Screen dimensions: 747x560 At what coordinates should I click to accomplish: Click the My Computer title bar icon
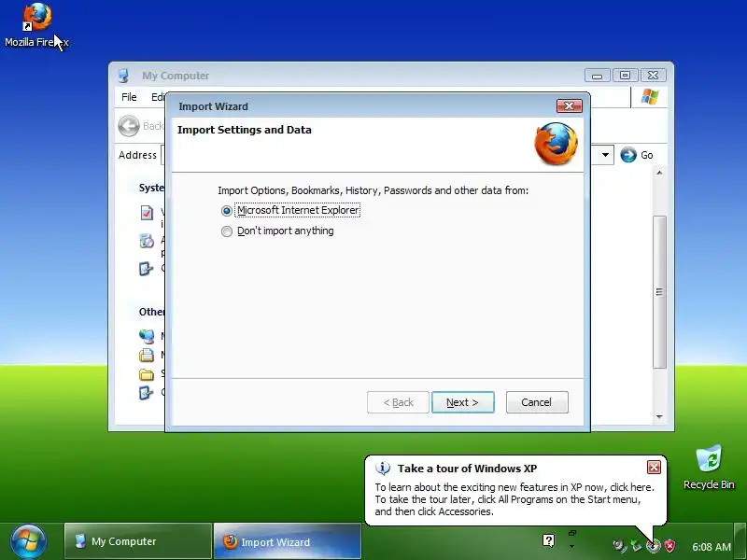(124, 76)
